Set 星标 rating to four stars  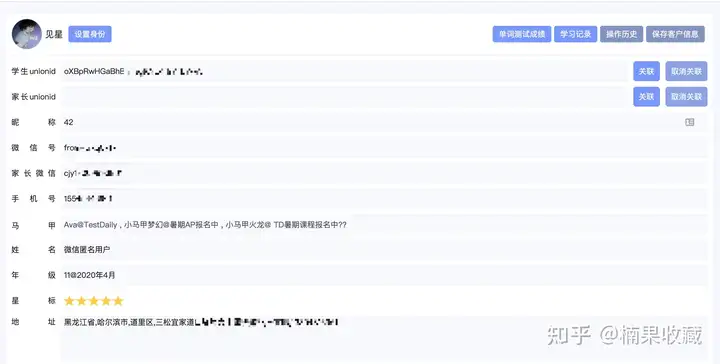pyautogui.click(x=106, y=301)
